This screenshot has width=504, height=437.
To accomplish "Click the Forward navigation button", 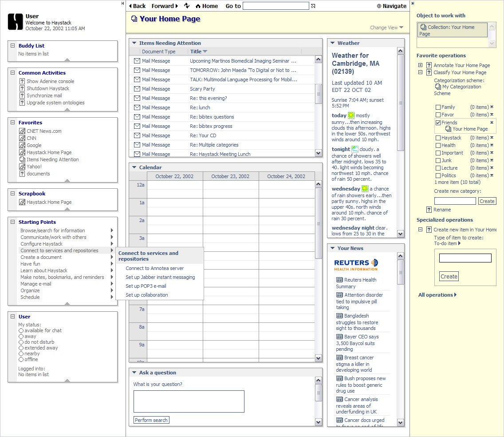I will pyautogui.click(x=165, y=6).
